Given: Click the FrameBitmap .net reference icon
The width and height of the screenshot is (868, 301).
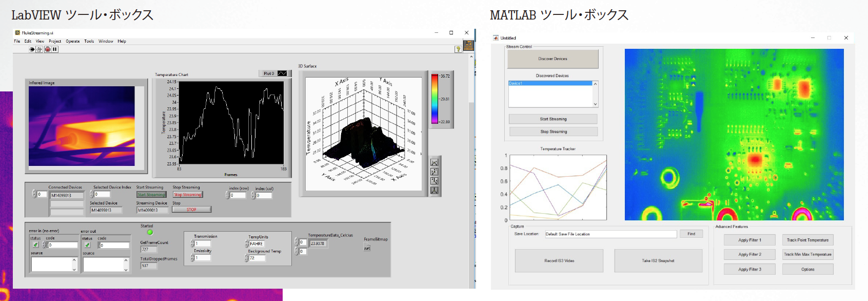Looking at the screenshot, I should click(x=367, y=248).
